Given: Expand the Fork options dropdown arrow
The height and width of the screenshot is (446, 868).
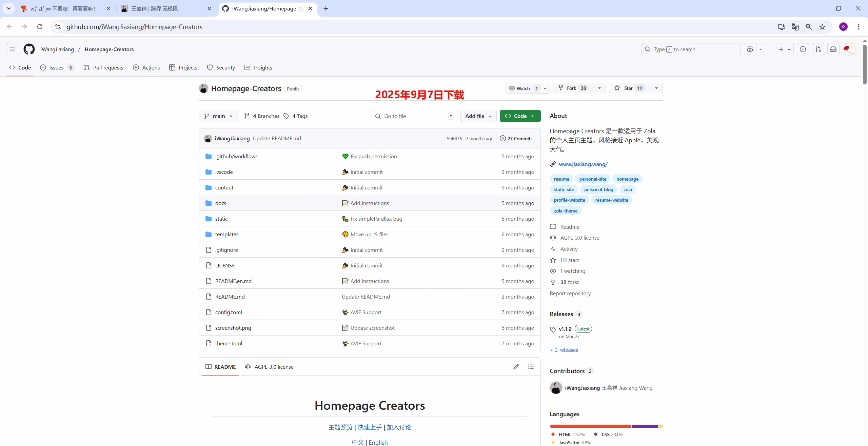Looking at the screenshot, I should click(599, 88).
